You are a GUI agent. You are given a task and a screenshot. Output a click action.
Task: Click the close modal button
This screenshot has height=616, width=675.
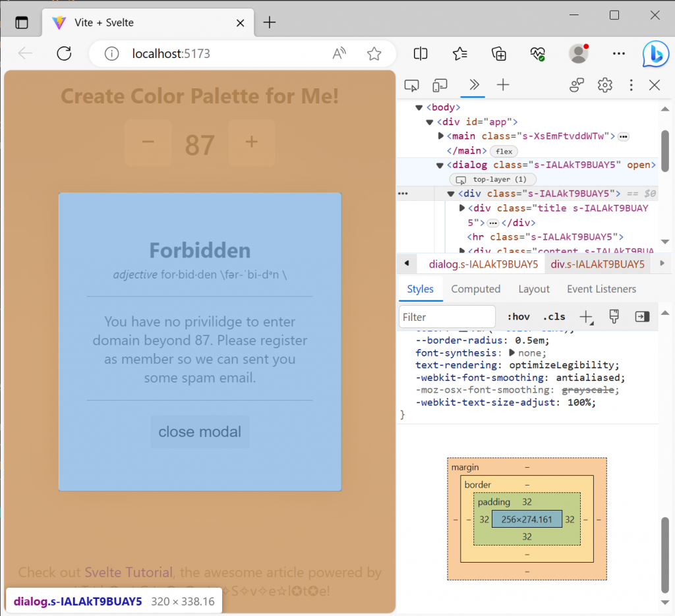pyautogui.click(x=200, y=432)
